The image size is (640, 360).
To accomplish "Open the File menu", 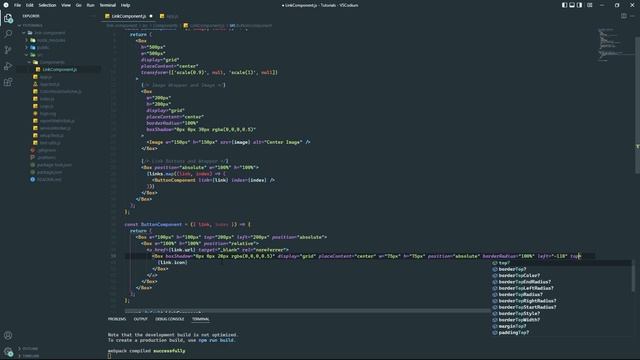I will 17,5.
